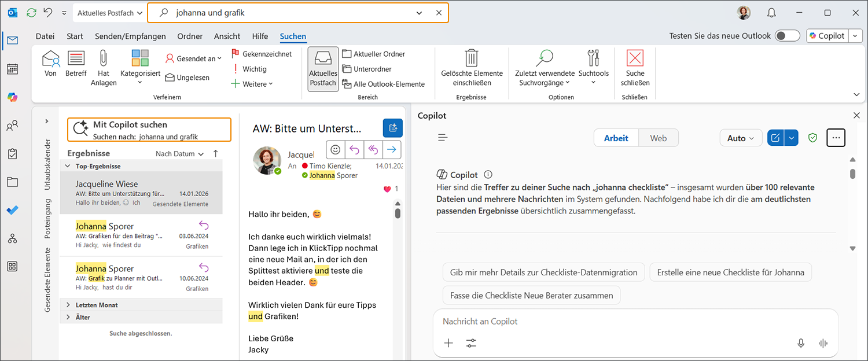Click the notification bell icon
Image resolution: width=868 pixels, height=361 pixels.
tap(771, 13)
